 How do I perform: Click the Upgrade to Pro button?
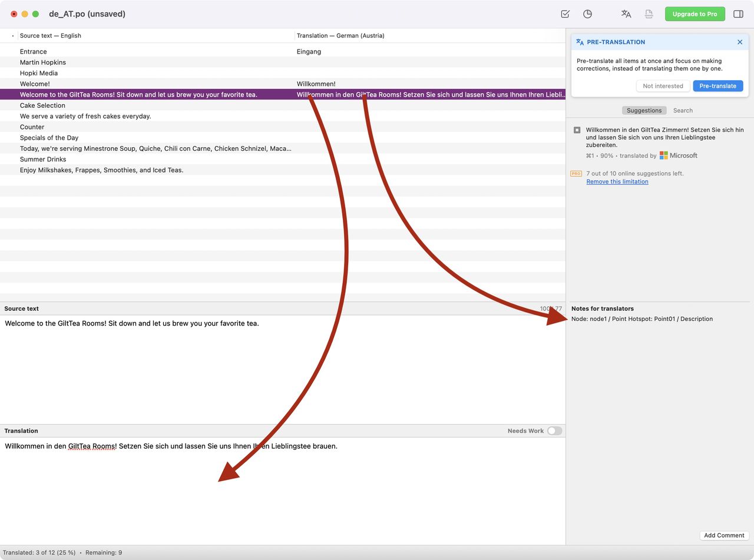695,14
